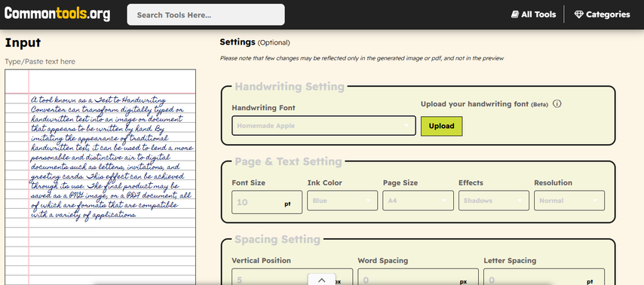Click the Handwriting Setting heading

290,87
